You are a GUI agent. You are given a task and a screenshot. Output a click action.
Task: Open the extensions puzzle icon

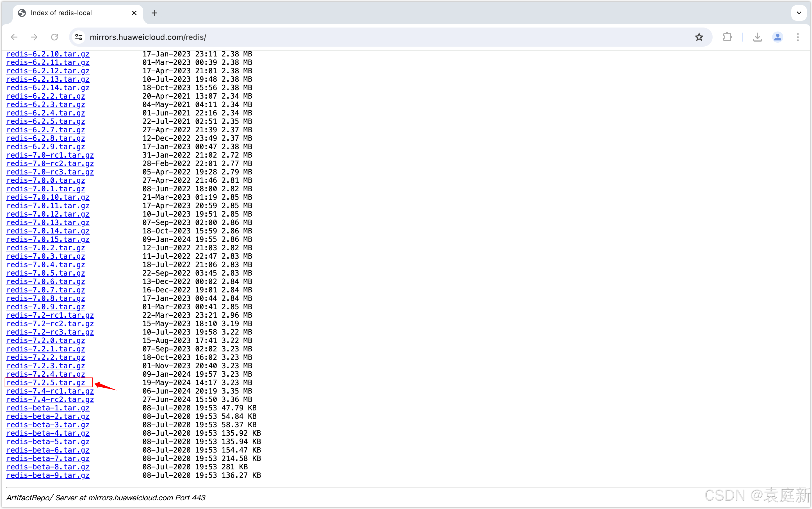[727, 37]
